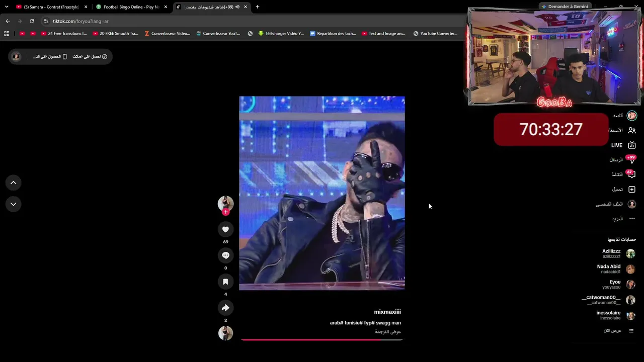Click the #fyp hashtag in caption

coord(370,323)
